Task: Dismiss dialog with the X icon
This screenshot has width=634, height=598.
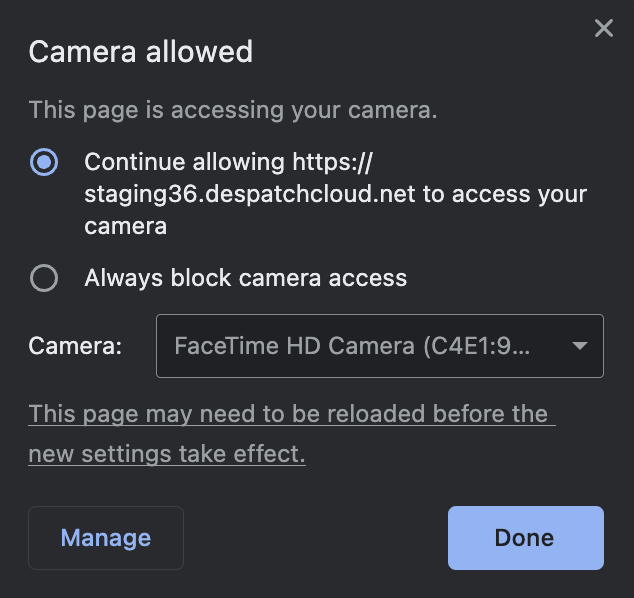Action: pos(603,28)
